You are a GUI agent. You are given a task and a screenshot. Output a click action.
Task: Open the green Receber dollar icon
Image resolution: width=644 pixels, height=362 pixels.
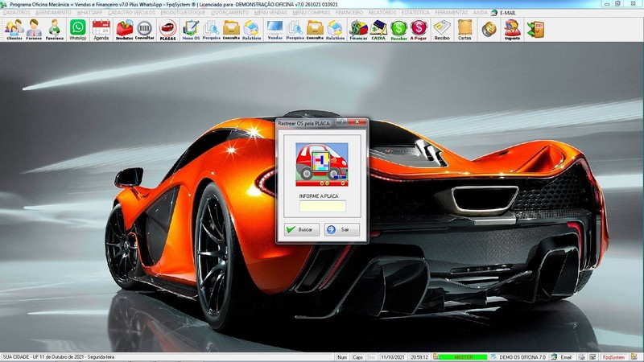(x=398, y=30)
